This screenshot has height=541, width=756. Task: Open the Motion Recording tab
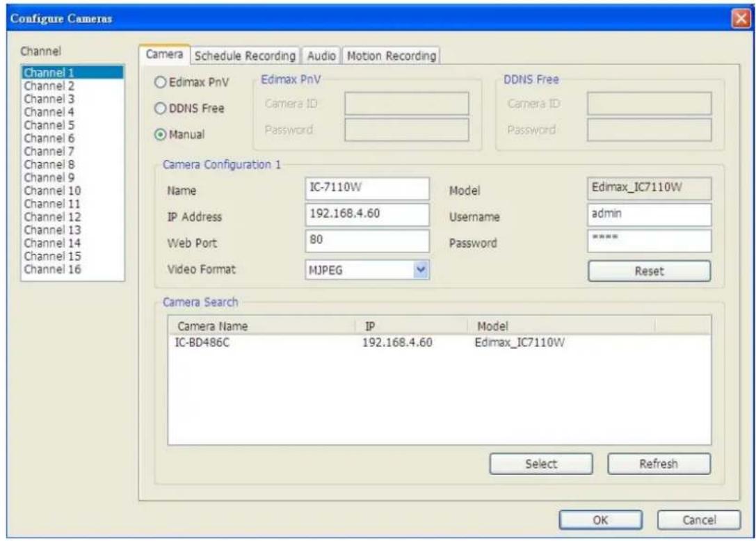pyautogui.click(x=391, y=56)
